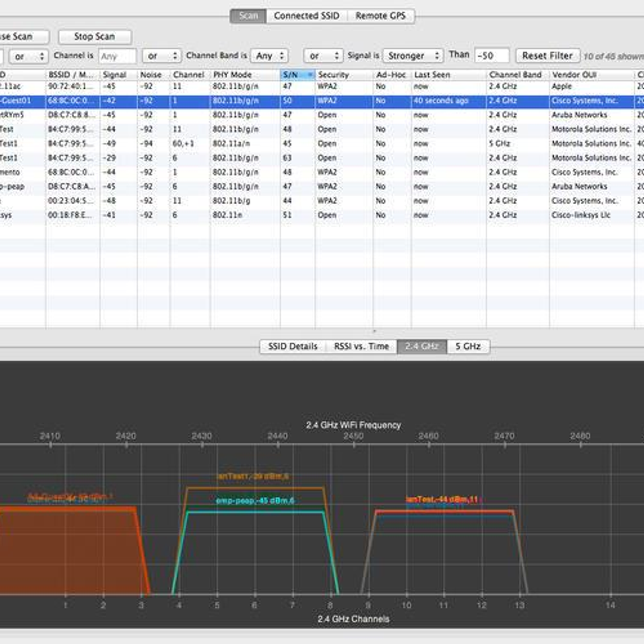The image size is (644, 644).
Task: Click the Reset Filter button
Action: coord(547,56)
